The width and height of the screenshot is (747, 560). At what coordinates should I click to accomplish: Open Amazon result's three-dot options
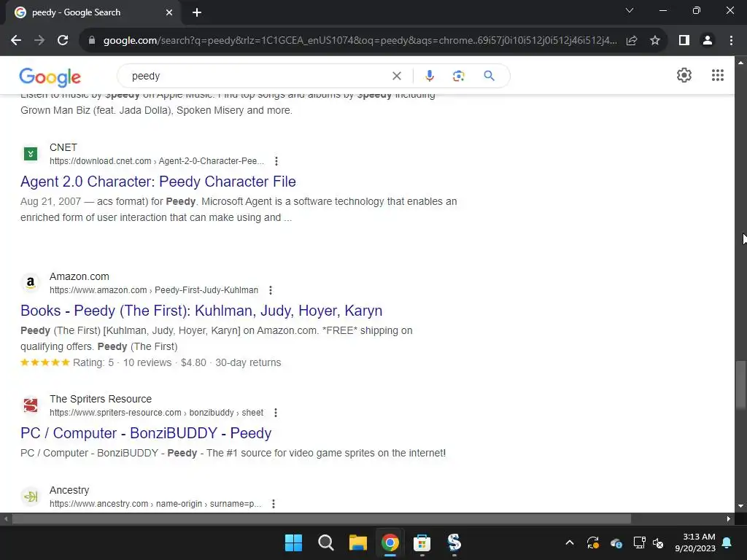[x=271, y=290]
